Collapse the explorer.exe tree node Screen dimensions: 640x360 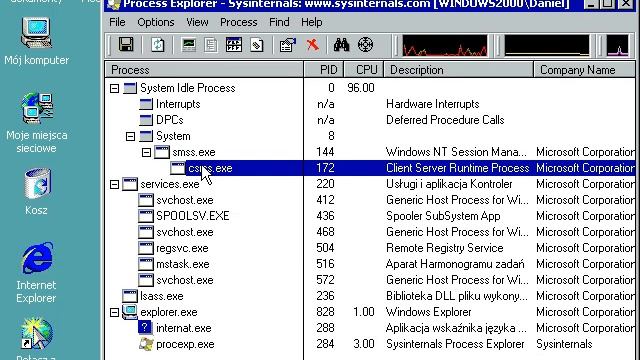click(115, 313)
